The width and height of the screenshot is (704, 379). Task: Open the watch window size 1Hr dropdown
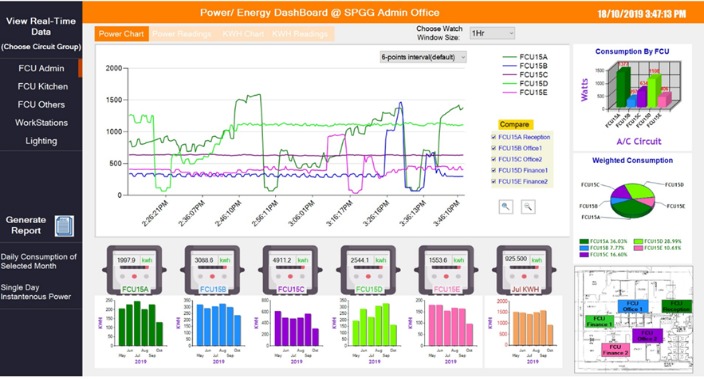click(x=492, y=33)
